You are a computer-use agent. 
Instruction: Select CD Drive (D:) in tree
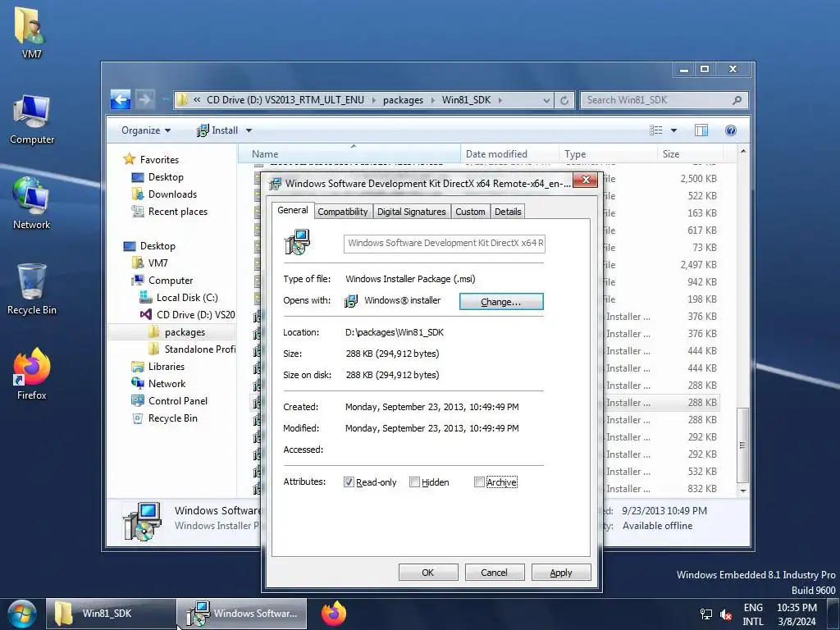click(195, 314)
